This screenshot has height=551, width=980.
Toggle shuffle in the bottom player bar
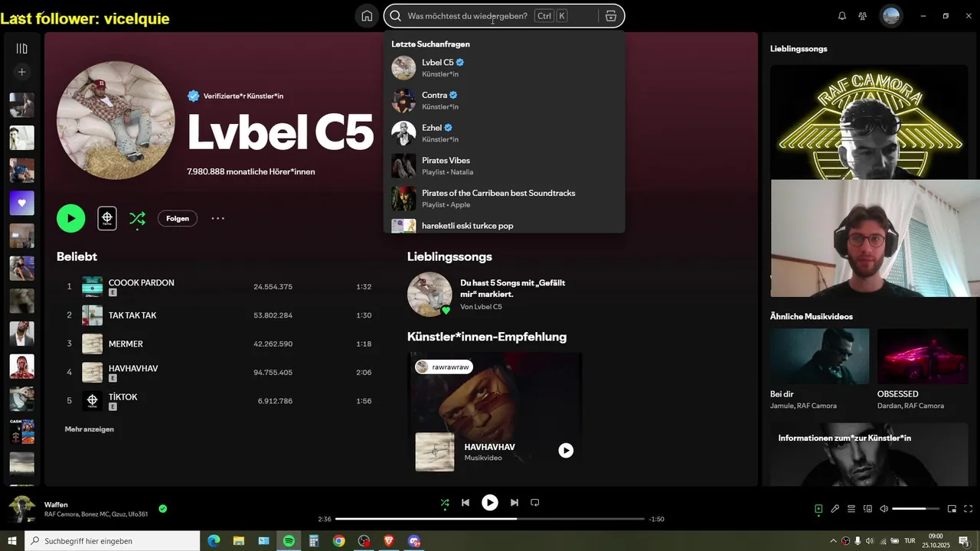(445, 503)
